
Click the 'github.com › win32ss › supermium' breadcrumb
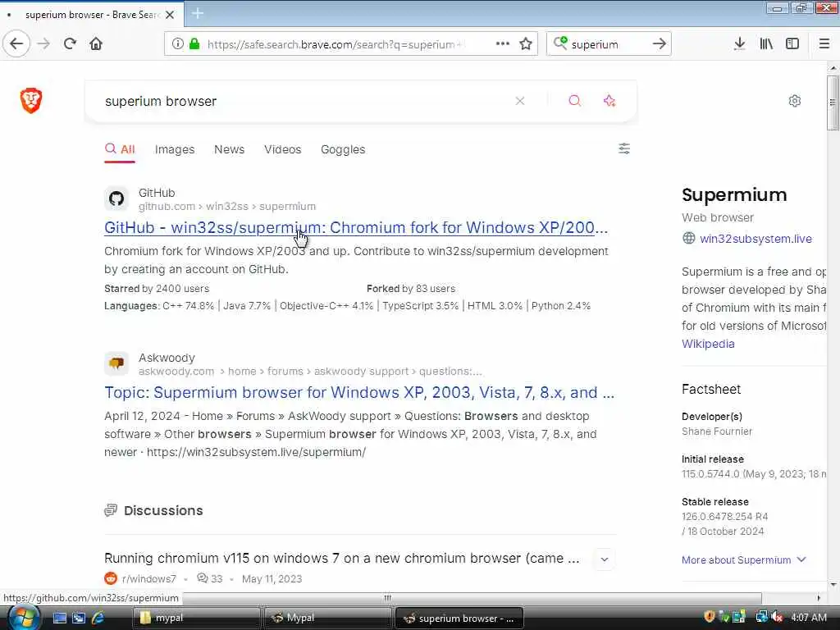point(227,206)
